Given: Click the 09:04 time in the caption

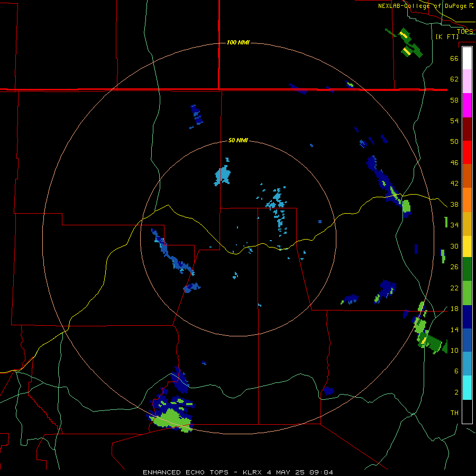Looking at the screenshot, I should (321, 472).
